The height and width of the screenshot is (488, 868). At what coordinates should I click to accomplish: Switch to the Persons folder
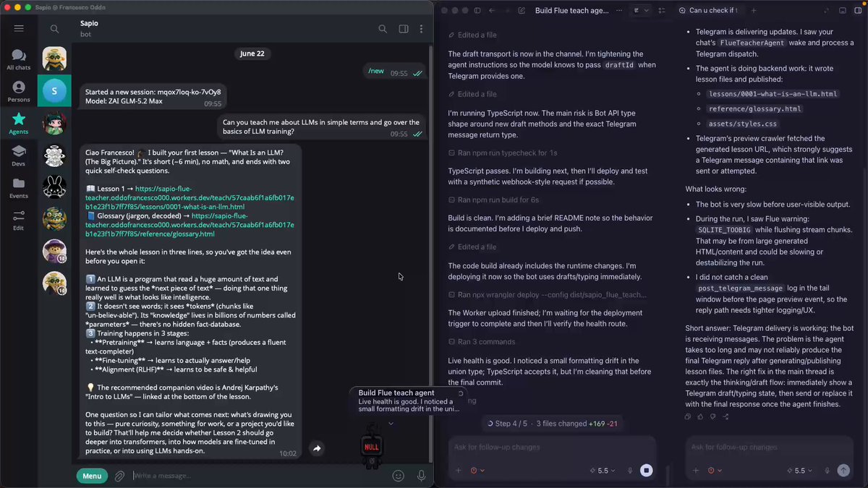pos(19,92)
